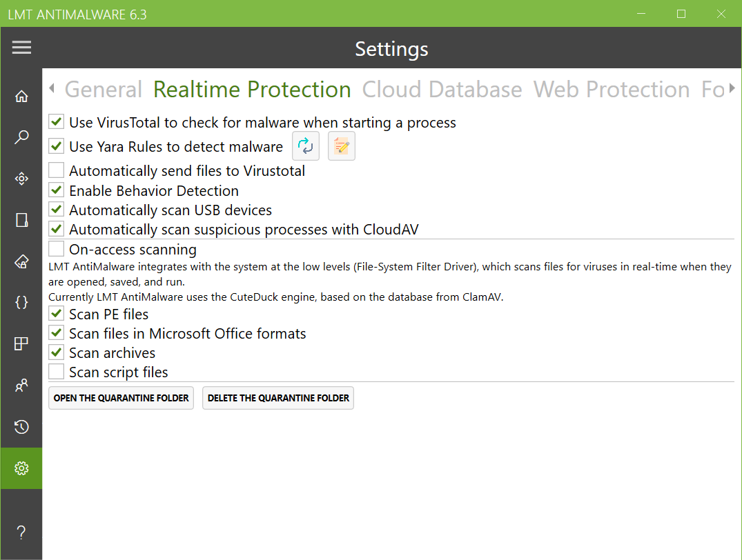Open the history clock sidebar icon
Screen dimensions: 742x560
pos(21,427)
